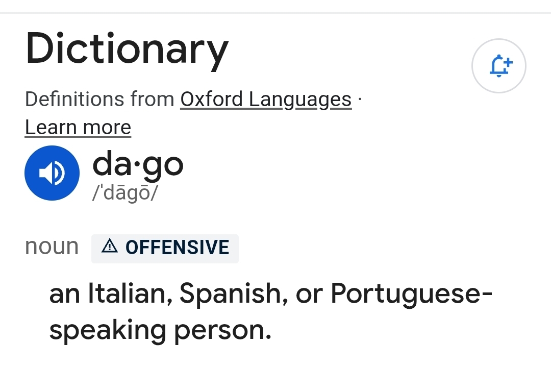
Task: Click the word Spanish in the definition
Action: (x=234, y=293)
